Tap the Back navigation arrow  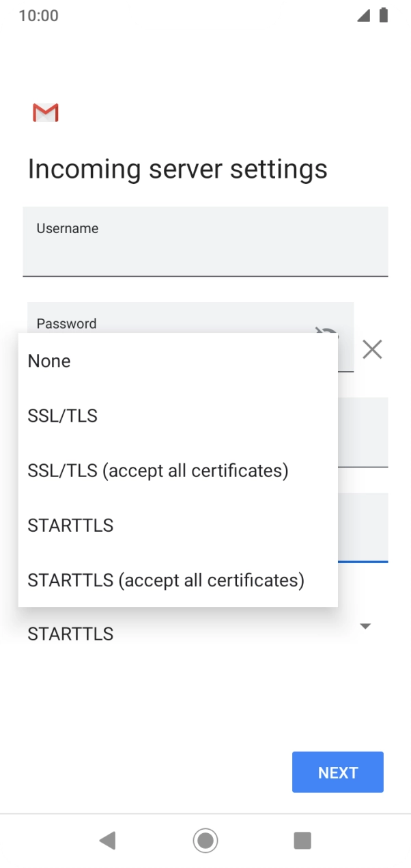[107, 841]
